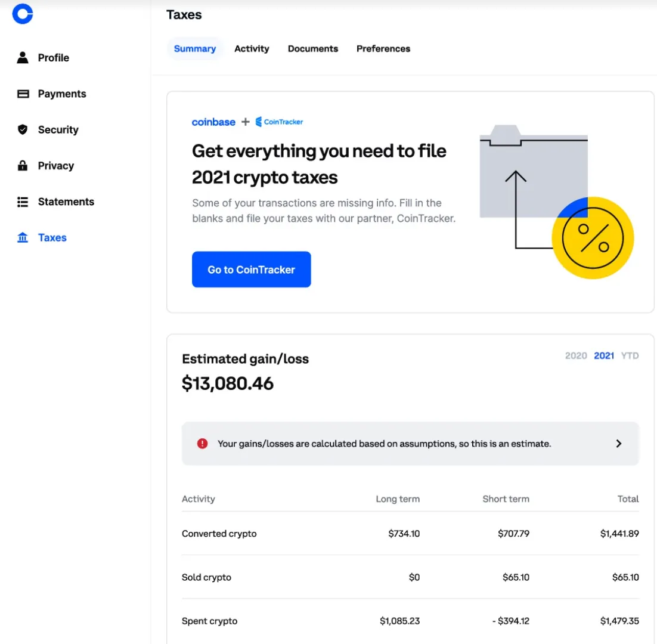Click the Taxes bank icon
The width and height of the screenshot is (657, 644).
(23, 238)
